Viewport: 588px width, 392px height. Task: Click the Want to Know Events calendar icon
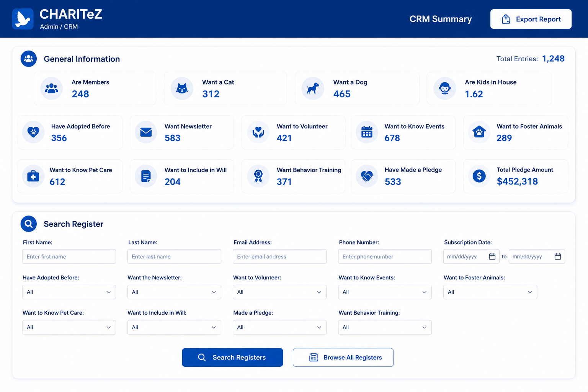[367, 132]
